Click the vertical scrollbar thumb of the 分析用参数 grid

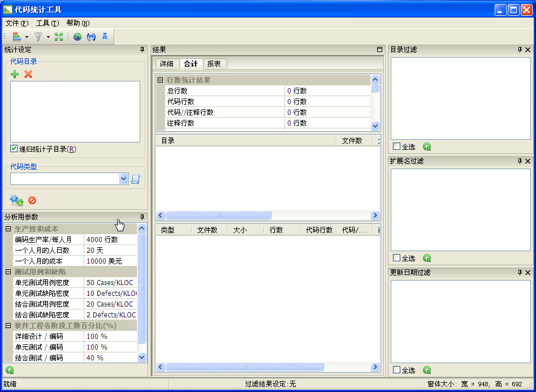click(x=141, y=288)
